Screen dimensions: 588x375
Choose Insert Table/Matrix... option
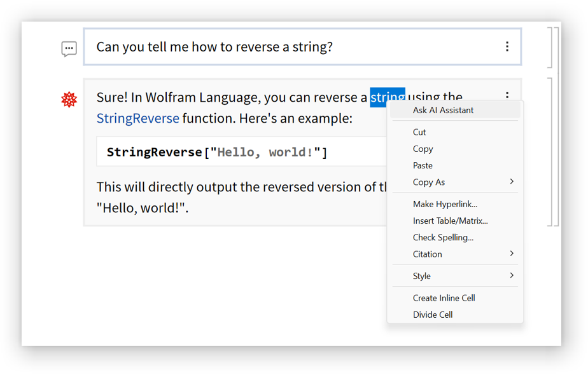(x=450, y=221)
